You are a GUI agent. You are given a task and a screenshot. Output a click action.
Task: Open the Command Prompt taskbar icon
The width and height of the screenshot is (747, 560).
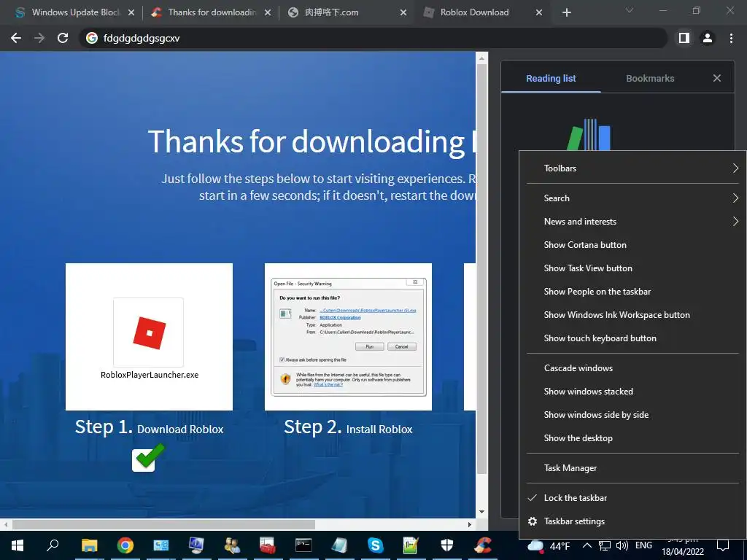point(303,545)
